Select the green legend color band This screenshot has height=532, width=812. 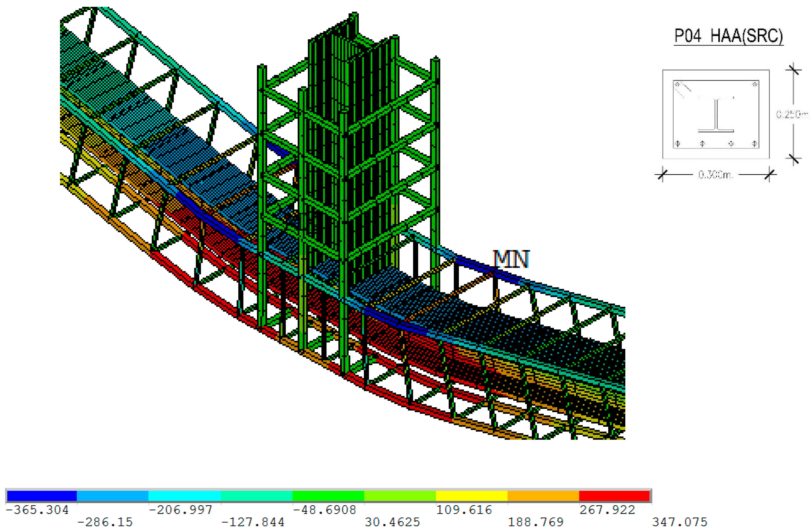(x=328, y=495)
